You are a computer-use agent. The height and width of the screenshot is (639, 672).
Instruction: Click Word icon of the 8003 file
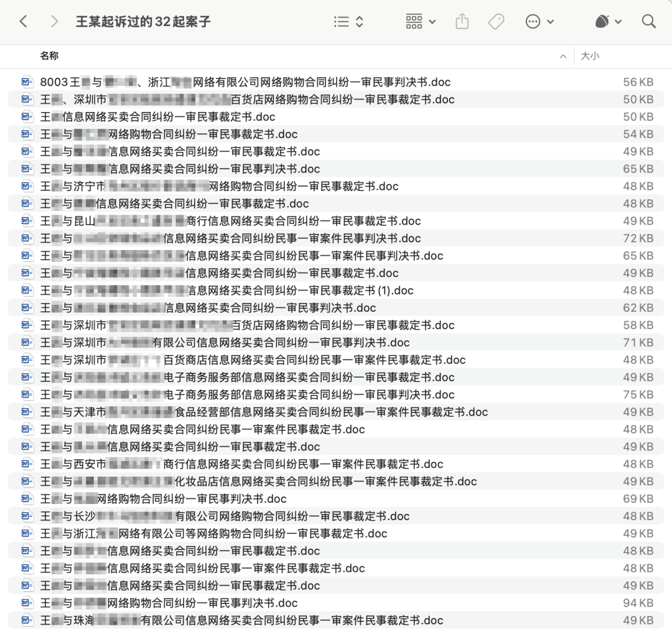point(27,82)
